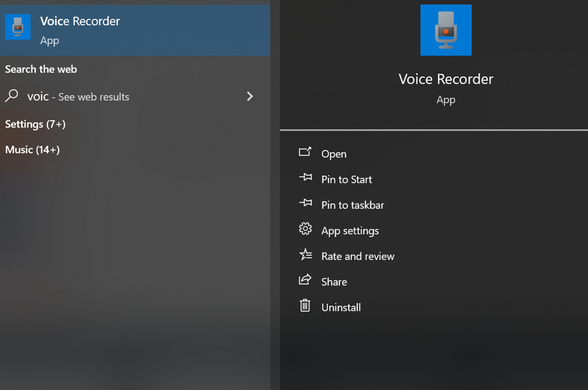This screenshot has height=390, width=588.
Task: Click Voice Recorder title in details pane
Action: 446,79
